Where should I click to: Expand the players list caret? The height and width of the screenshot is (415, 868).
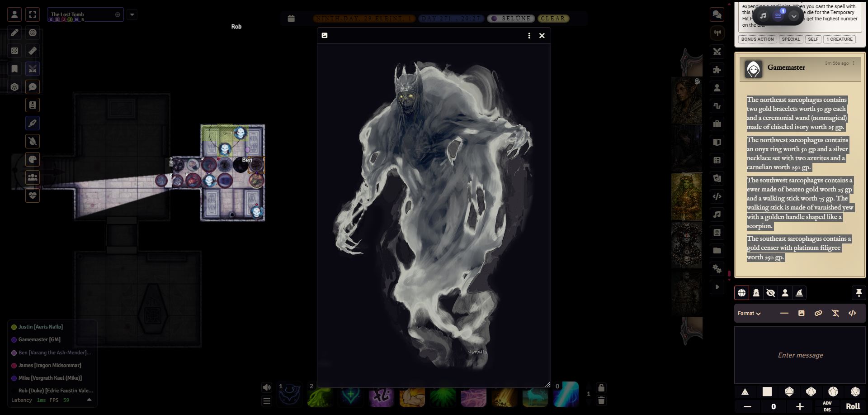[89, 400]
